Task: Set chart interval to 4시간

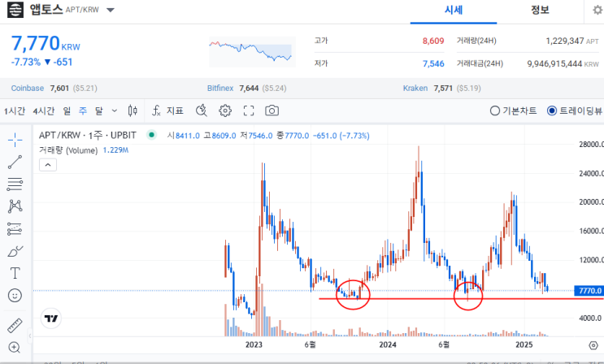Action: (44, 111)
